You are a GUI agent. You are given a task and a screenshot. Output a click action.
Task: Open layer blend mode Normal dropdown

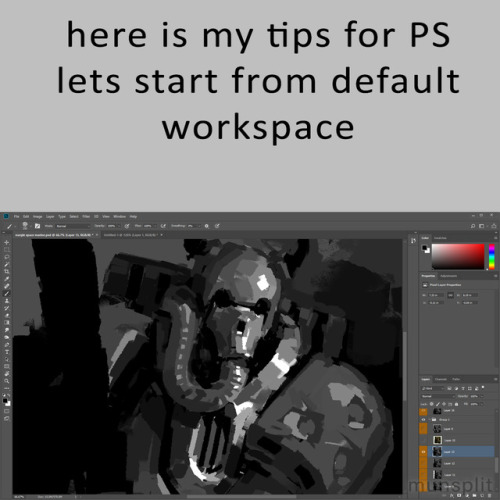(x=438, y=396)
